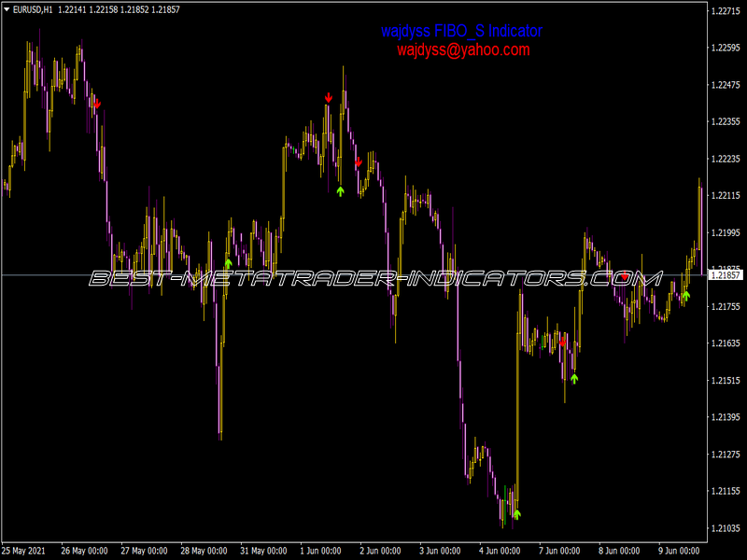The width and height of the screenshot is (747, 560).
Task: Click price scale level 1.21995
Action: click(726, 232)
